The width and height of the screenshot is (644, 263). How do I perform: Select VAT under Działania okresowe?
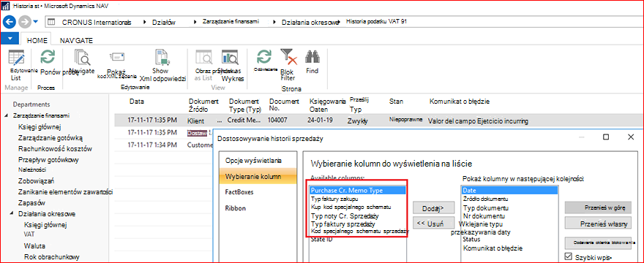click(29, 235)
